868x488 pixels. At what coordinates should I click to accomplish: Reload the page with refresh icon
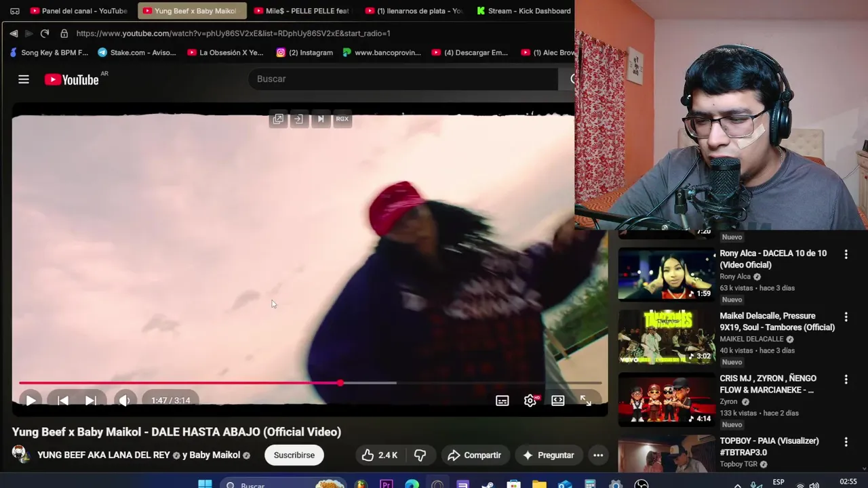click(45, 33)
